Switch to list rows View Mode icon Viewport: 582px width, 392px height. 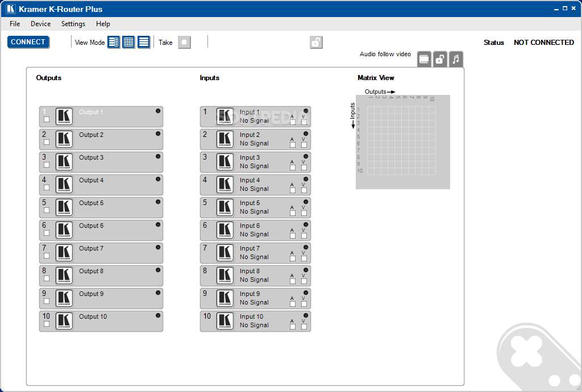143,42
